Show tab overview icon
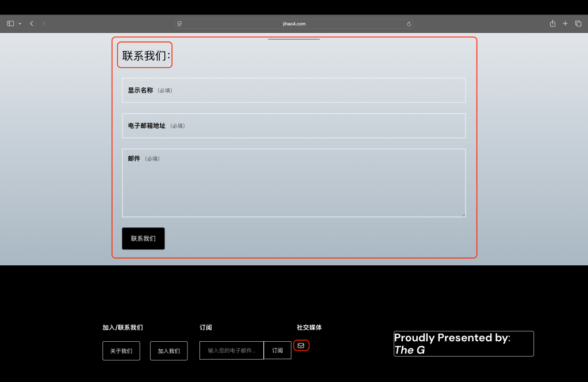Viewport: 588px width, 382px height. pyautogui.click(x=578, y=24)
